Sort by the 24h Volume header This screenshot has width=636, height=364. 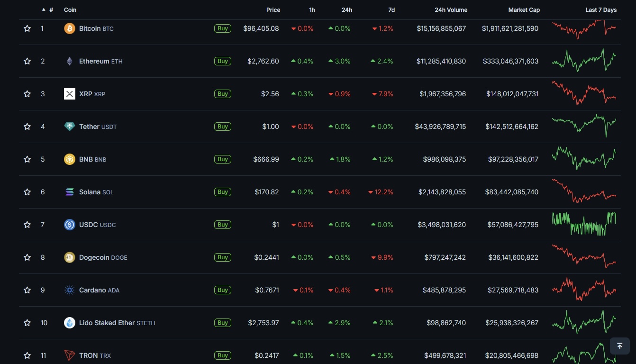click(451, 9)
